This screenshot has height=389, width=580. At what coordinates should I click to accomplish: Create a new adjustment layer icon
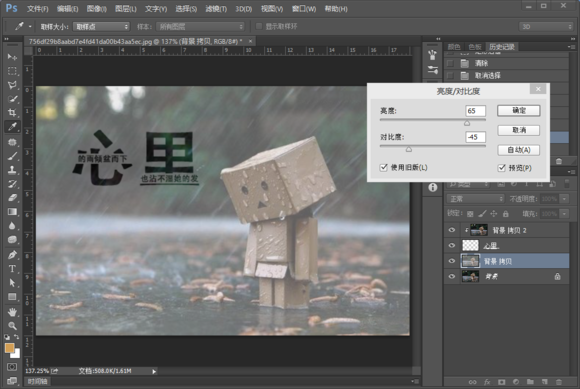[x=516, y=382]
